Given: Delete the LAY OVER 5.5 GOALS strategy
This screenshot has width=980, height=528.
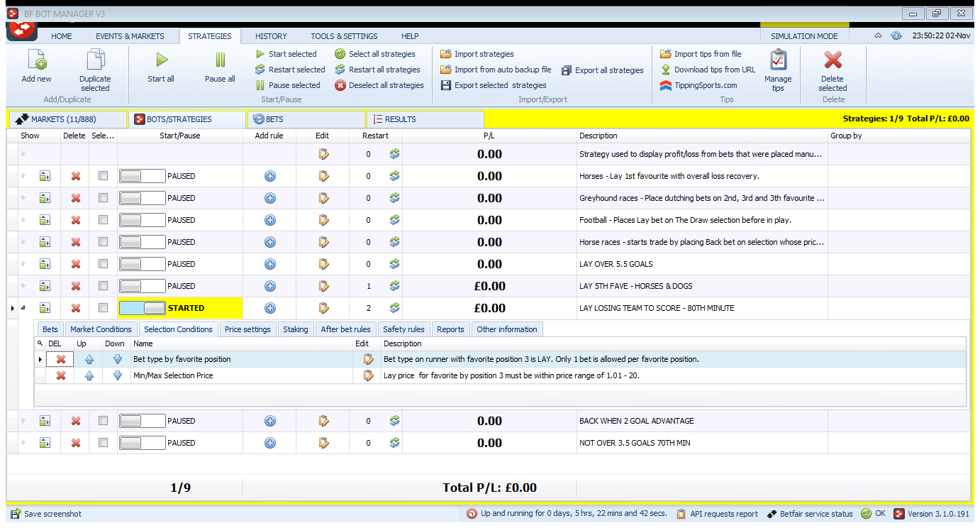Looking at the screenshot, I should pyautogui.click(x=76, y=264).
